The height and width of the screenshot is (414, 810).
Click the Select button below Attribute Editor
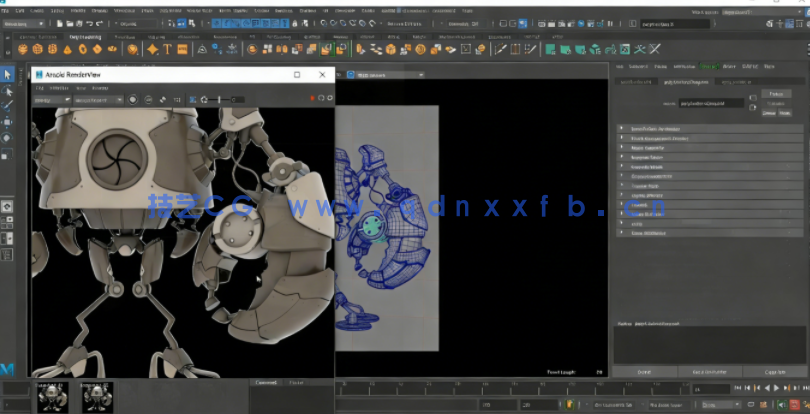tap(644, 372)
